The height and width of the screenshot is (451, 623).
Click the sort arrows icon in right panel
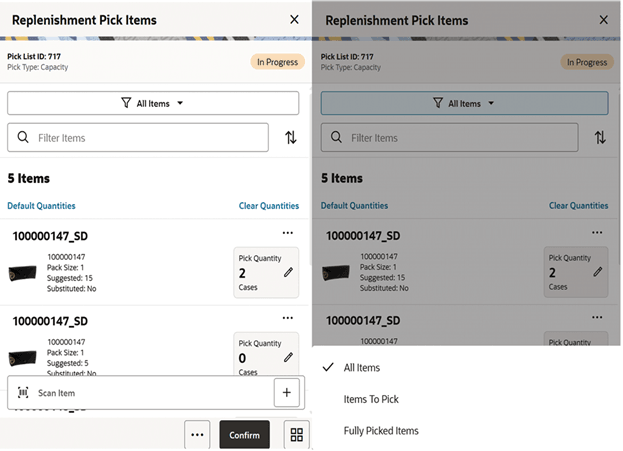[600, 138]
